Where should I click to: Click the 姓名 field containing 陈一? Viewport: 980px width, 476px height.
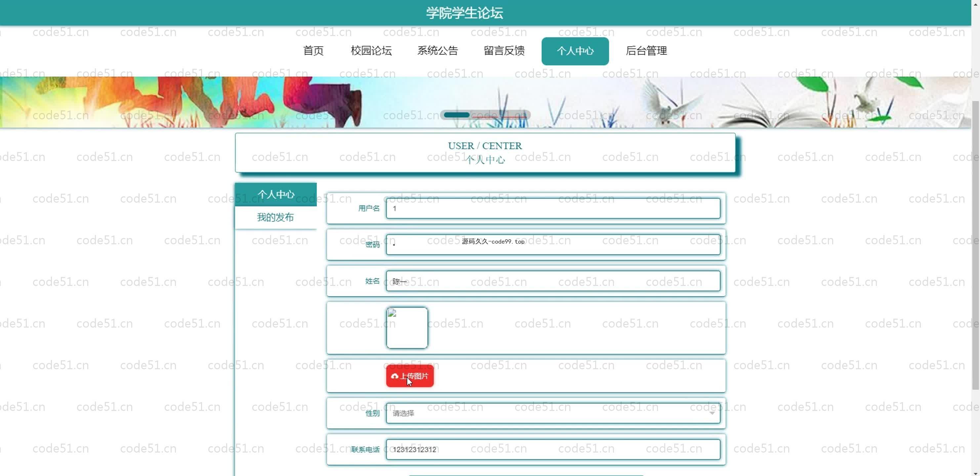(x=553, y=281)
